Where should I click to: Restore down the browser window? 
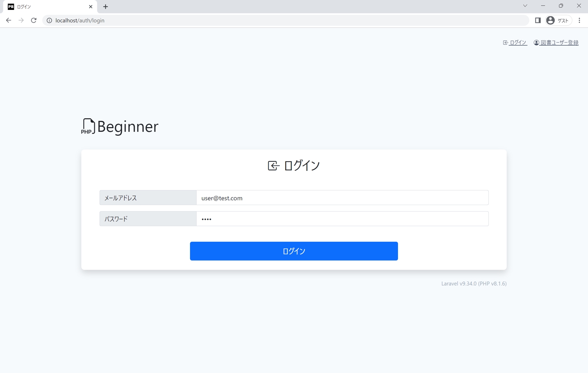point(561,6)
